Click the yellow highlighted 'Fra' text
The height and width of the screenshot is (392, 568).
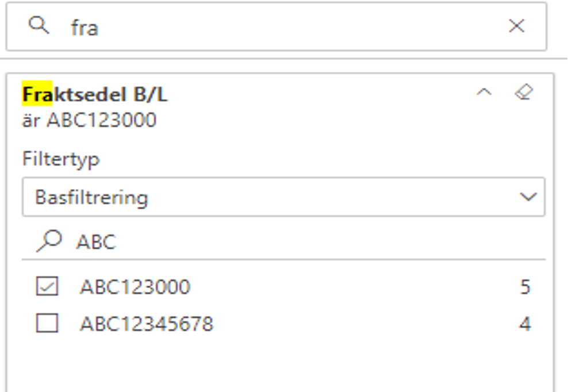[37, 94]
